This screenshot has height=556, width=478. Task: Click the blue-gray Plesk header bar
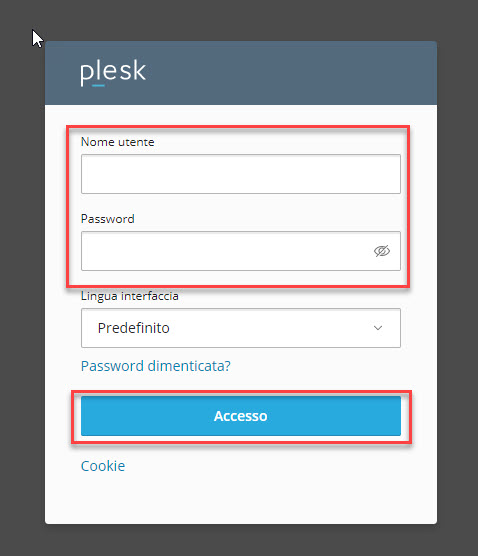(x=241, y=73)
